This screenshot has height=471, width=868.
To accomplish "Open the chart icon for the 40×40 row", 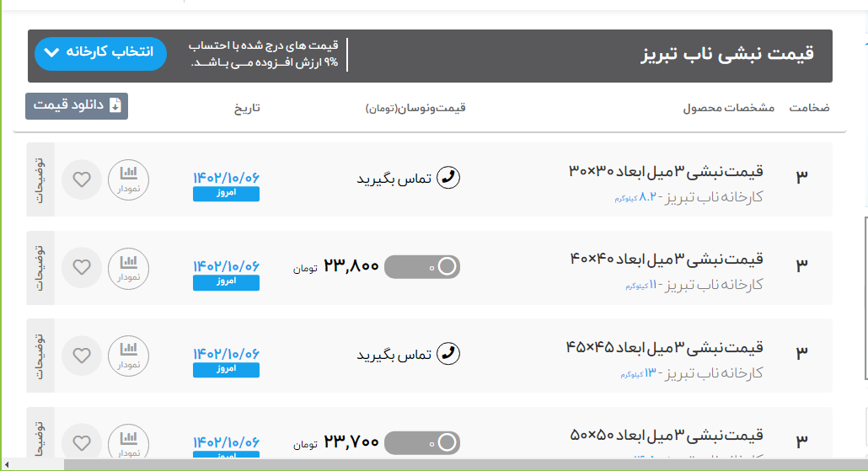I will [x=128, y=267].
